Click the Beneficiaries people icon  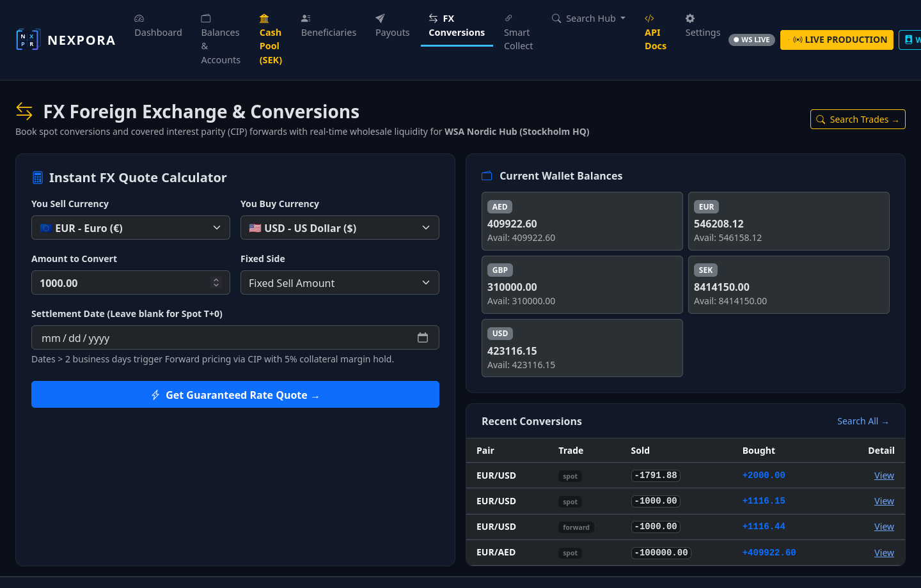[306, 19]
